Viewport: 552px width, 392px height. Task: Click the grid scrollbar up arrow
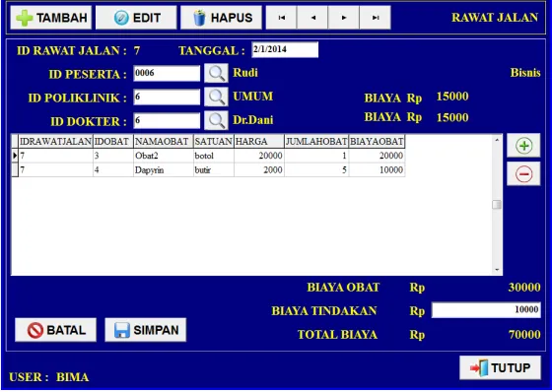497,140
